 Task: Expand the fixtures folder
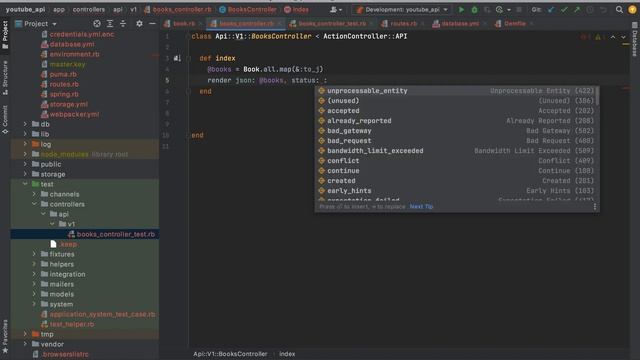coord(34,254)
